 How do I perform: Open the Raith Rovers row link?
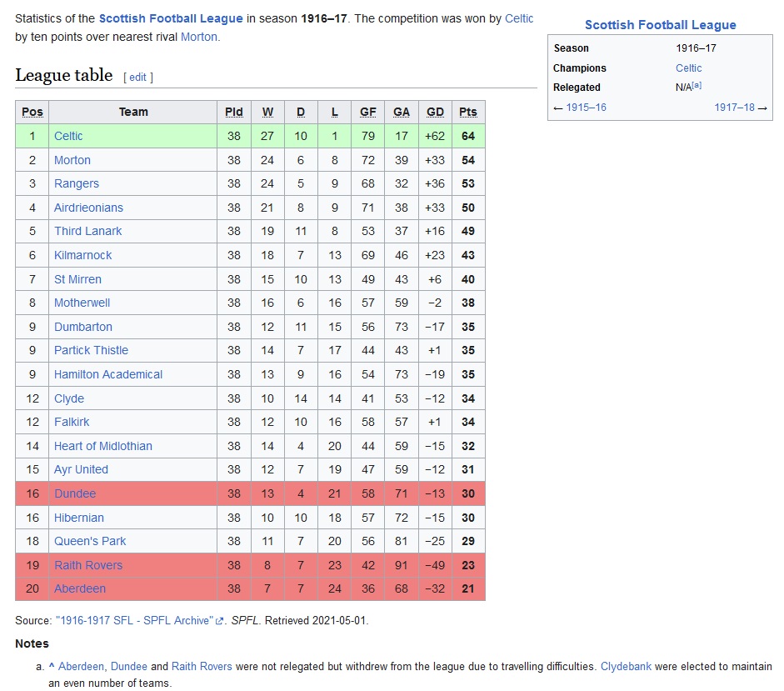tap(88, 565)
